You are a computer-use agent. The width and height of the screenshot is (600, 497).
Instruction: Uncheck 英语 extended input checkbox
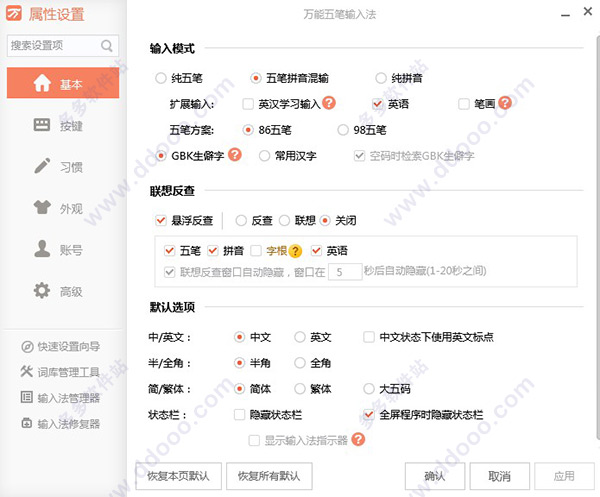378,104
